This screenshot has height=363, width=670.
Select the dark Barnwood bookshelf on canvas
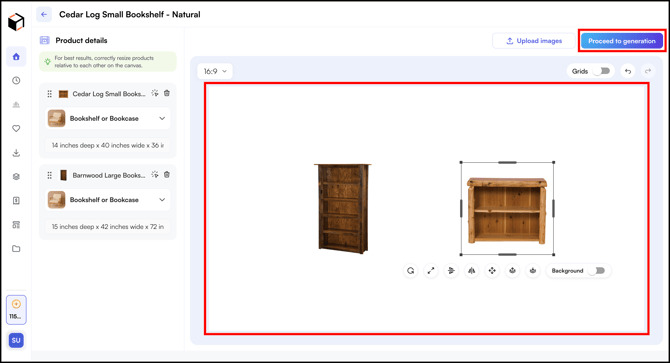343,208
